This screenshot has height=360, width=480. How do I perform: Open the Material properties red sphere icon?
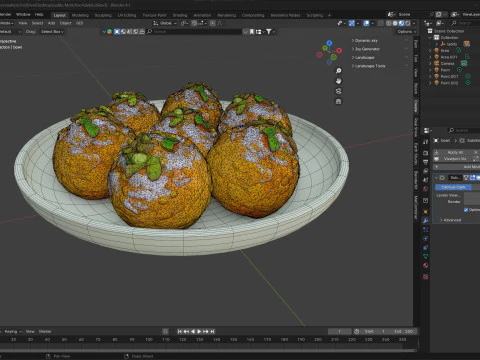(x=426, y=266)
